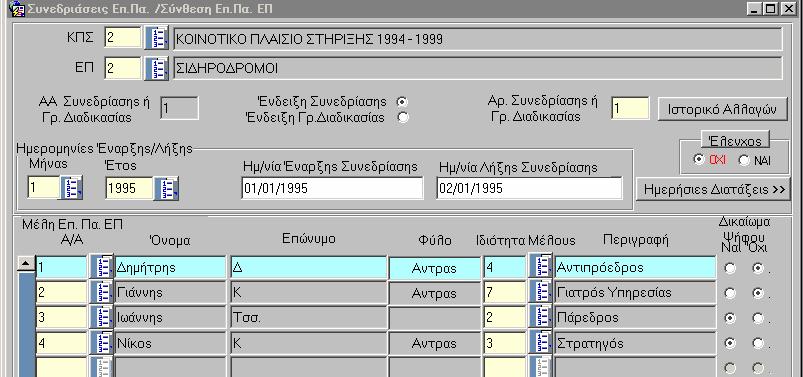
Task: Click the end date field 02/01/1995
Action: (x=529, y=188)
